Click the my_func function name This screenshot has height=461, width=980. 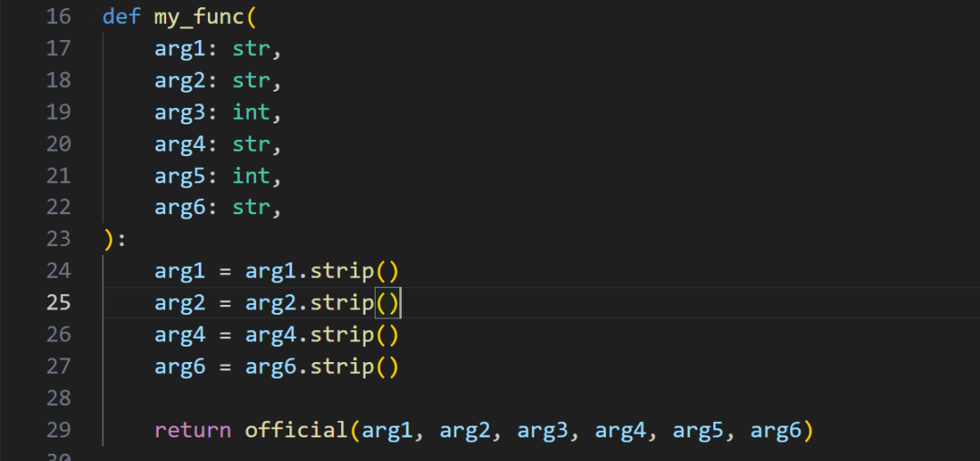point(199,17)
